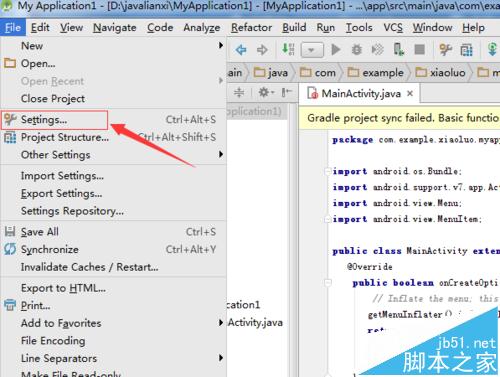This screenshot has height=377, width=500.
Task: Choose Export to HTML...
Action: pyautogui.click(x=113, y=288)
